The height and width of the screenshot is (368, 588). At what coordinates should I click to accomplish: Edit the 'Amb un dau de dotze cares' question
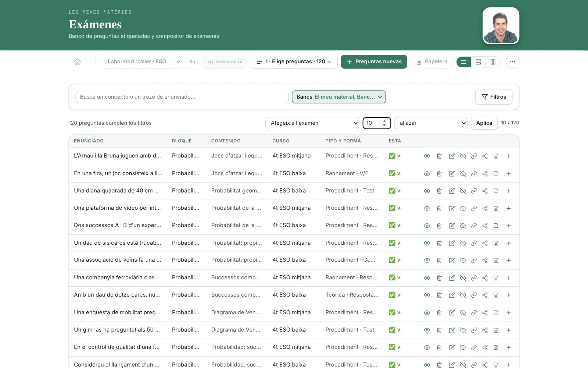452,295
